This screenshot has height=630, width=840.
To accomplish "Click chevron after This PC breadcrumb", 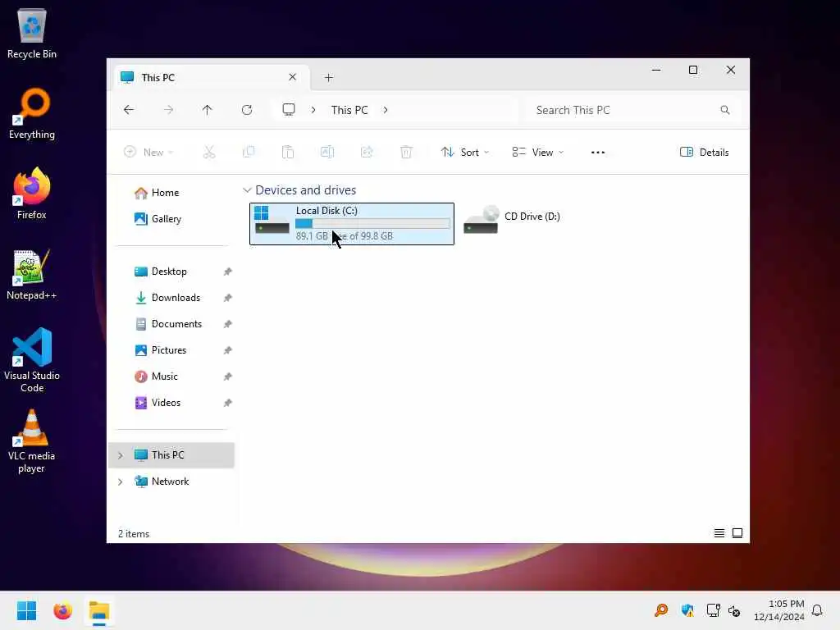I will (386, 110).
